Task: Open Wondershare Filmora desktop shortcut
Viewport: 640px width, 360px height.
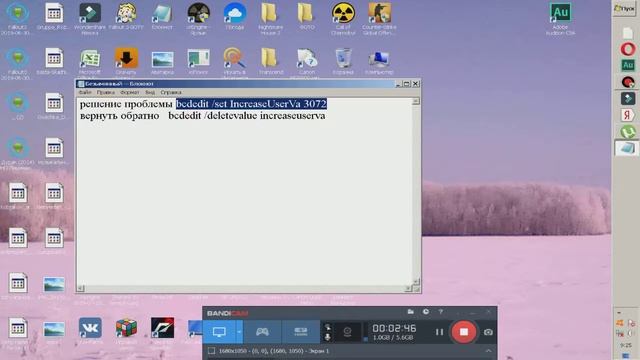Action: 90,19
